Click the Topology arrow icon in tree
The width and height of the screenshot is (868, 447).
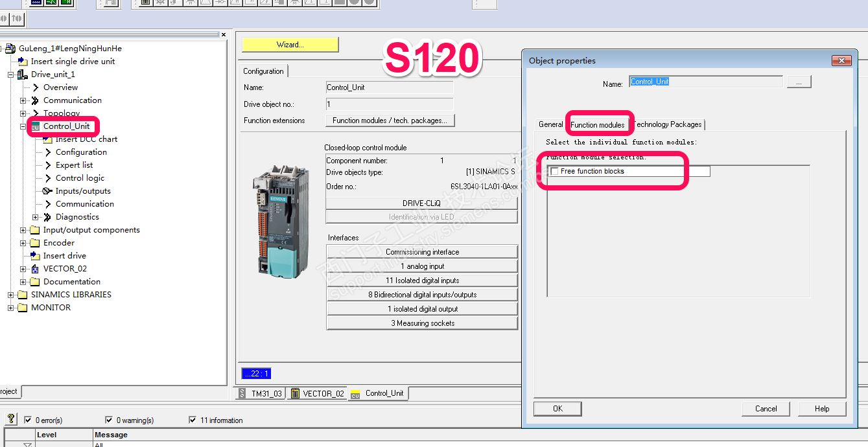(36, 113)
